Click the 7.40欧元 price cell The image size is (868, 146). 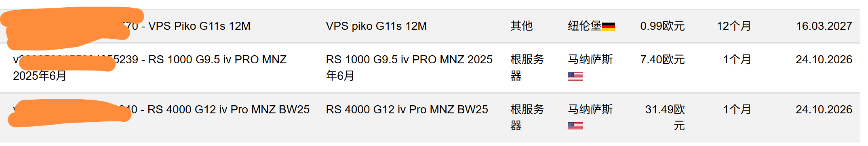tap(662, 60)
